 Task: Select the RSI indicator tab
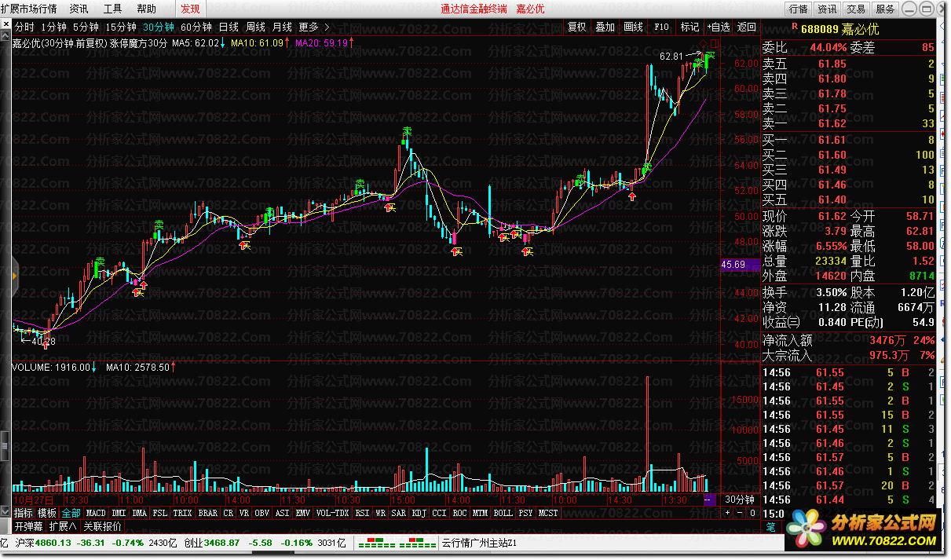point(362,513)
